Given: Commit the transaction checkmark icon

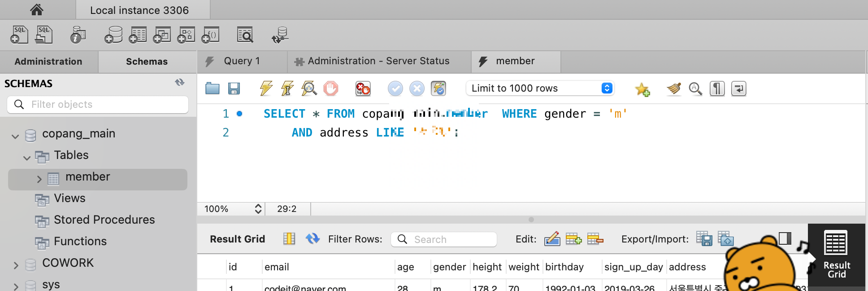Looking at the screenshot, I should [x=395, y=88].
